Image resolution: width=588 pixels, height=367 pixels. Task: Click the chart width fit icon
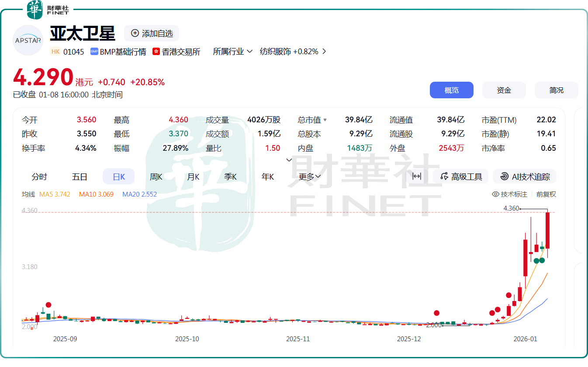coord(417,177)
